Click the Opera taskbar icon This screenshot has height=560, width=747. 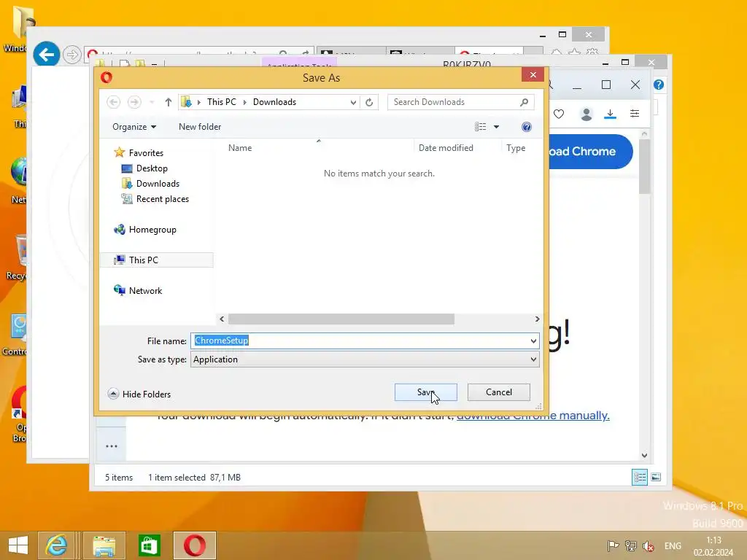[194, 545]
